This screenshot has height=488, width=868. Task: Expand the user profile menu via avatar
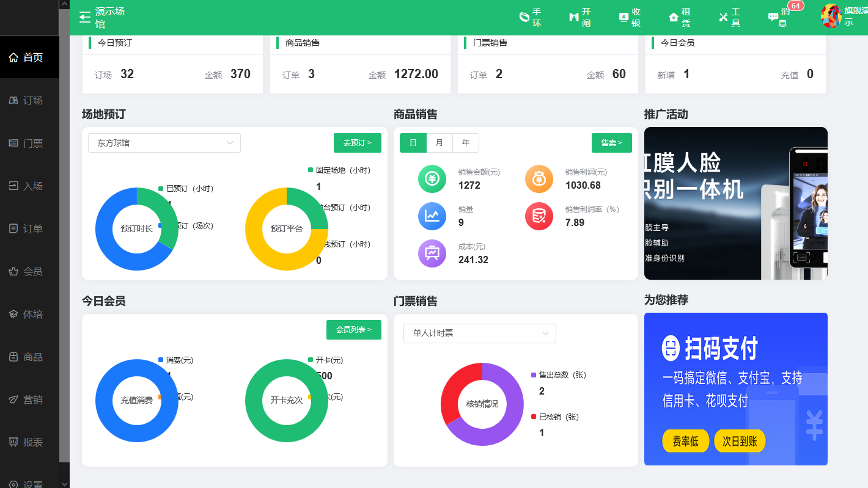coord(830,15)
